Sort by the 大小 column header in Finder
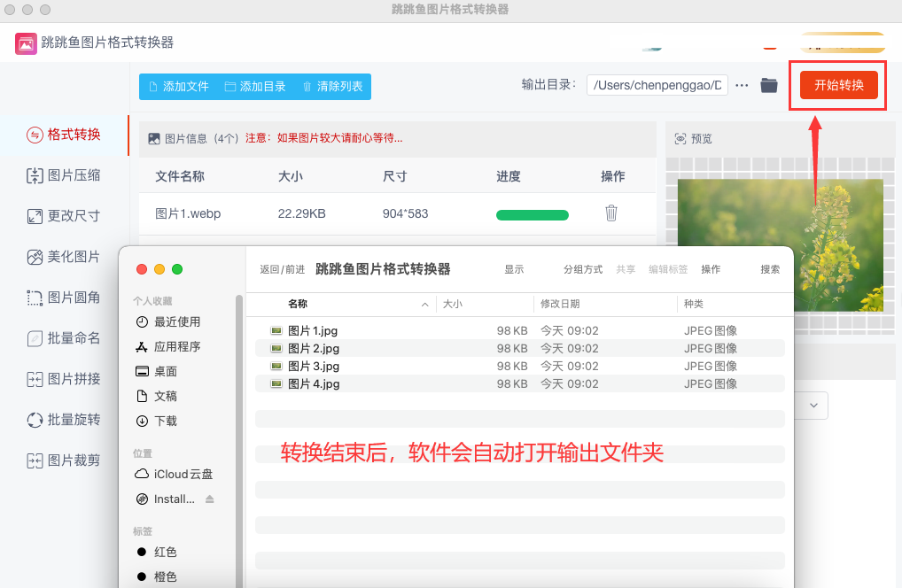The height and width of the screenshot is (588, 902). [452, 304]
